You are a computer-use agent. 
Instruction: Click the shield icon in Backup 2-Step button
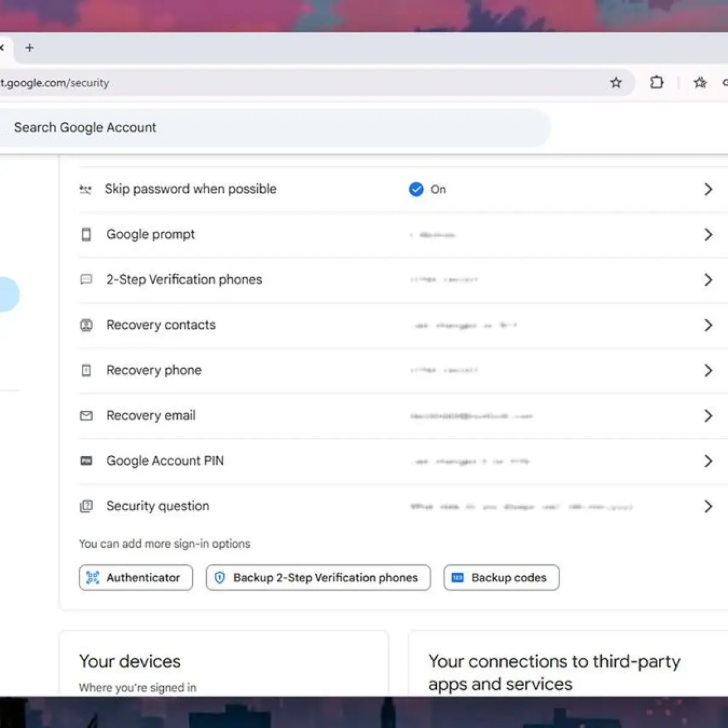[220, 578]
